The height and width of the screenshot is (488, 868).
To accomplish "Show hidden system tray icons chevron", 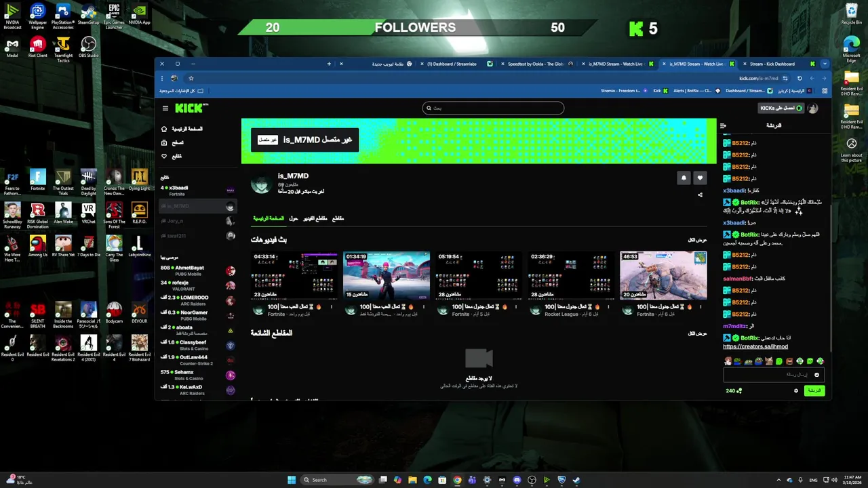I will pyautogui.click(x=778, y=480).
